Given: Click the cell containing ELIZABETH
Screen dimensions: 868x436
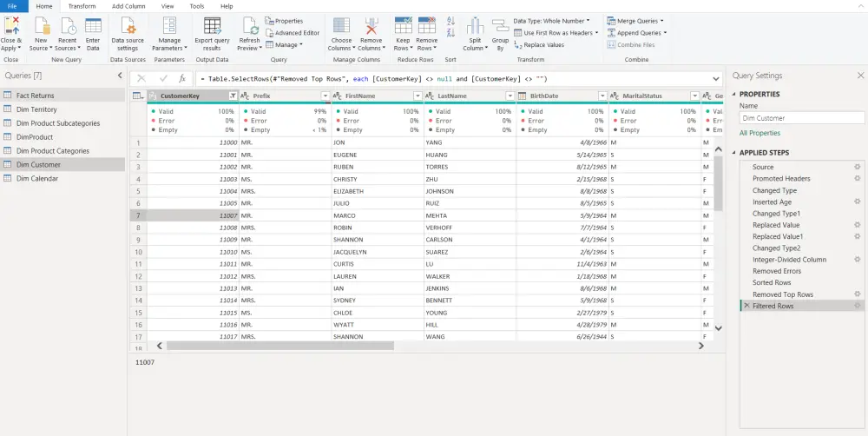Looking at the screenshot, I should coord(378,191).
